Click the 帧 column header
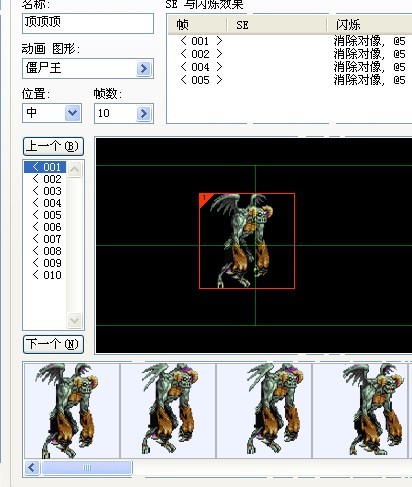This screenshot has height=487, width=412. (x=197, y=25)
